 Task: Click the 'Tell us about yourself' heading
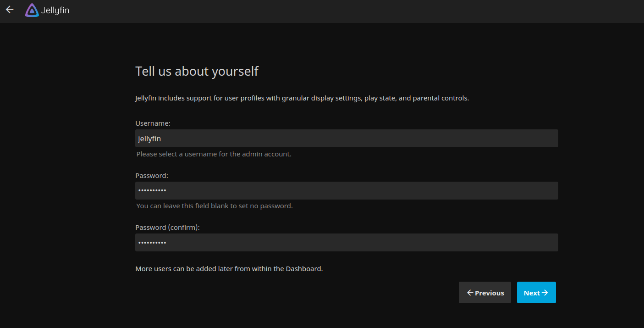coord(197,72)
